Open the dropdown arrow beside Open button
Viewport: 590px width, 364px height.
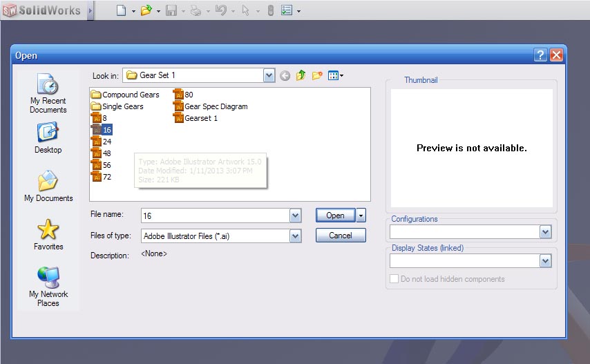pos(361,215)
